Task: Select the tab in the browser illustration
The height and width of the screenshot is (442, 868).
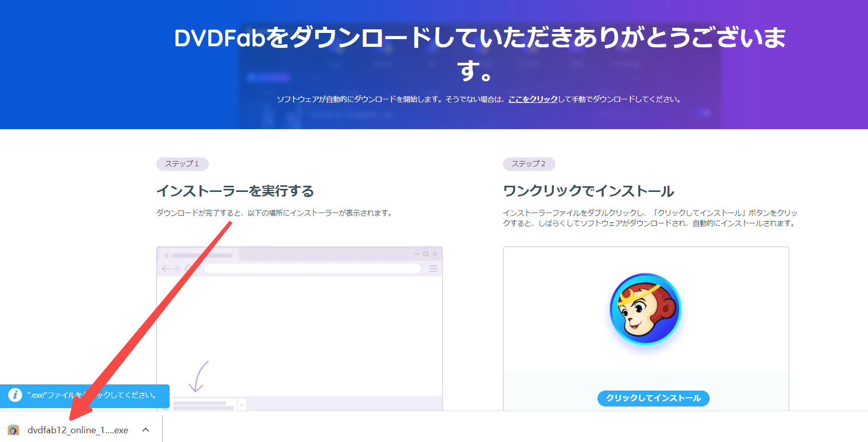Action: (201, 255)
